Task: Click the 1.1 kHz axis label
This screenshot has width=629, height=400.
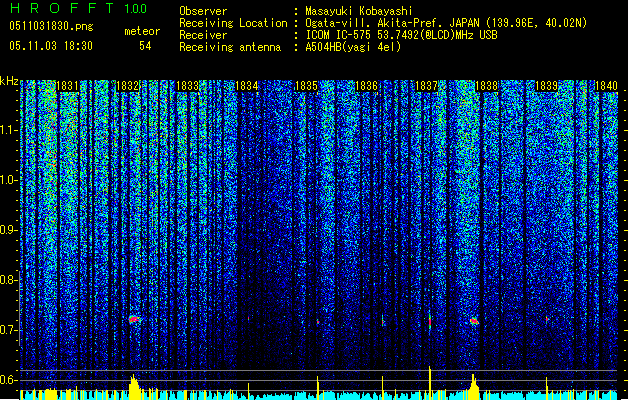Action: (9, 130)
